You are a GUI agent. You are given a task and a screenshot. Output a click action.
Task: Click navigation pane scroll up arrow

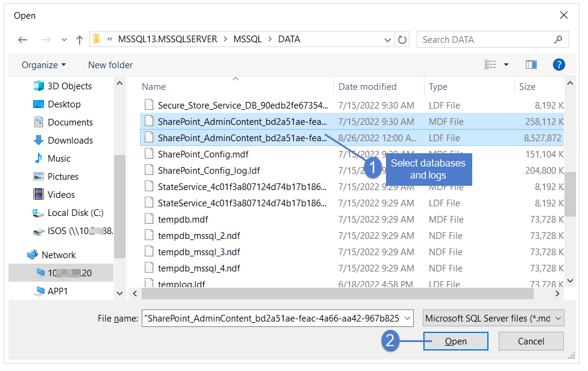pos(119,83)
